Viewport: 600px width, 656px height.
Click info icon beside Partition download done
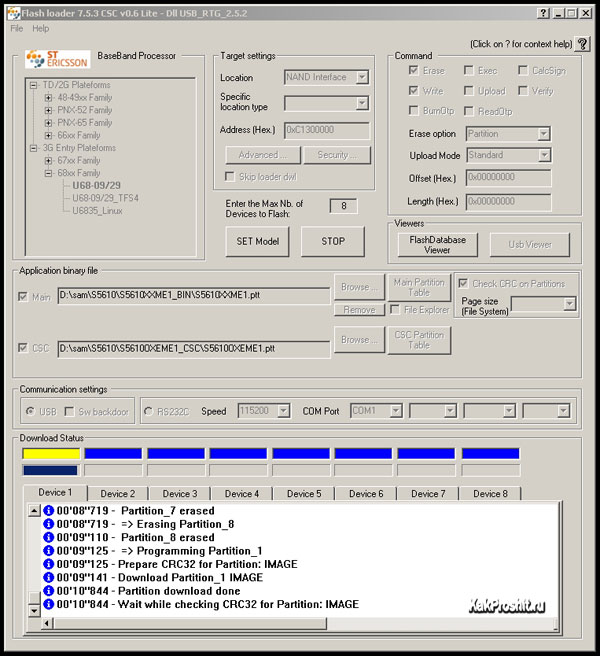point(48,591)
